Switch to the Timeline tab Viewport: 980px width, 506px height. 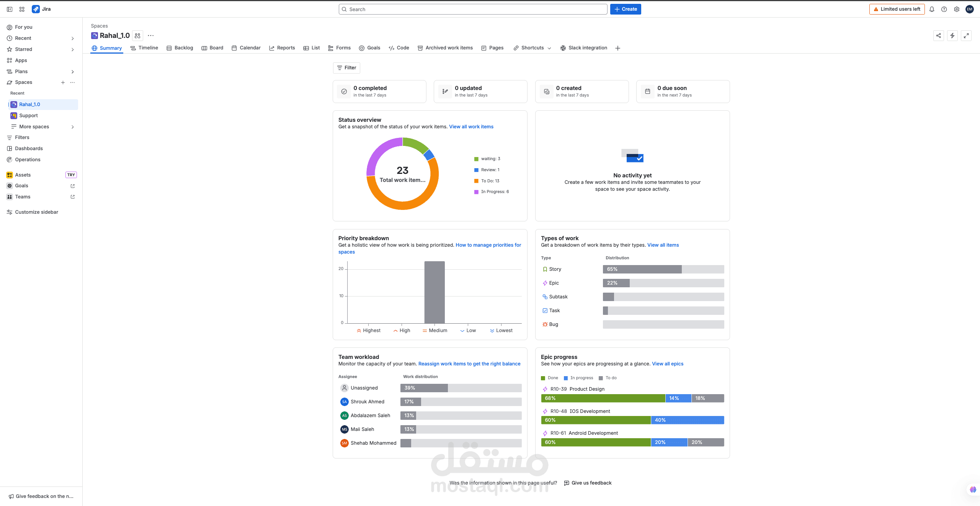click(148, 48)
